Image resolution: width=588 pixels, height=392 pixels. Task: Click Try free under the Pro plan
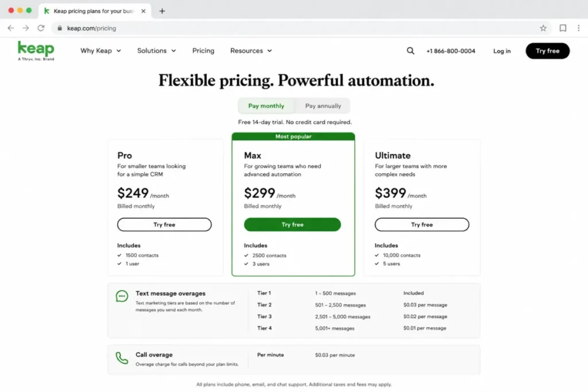point(164,224)
